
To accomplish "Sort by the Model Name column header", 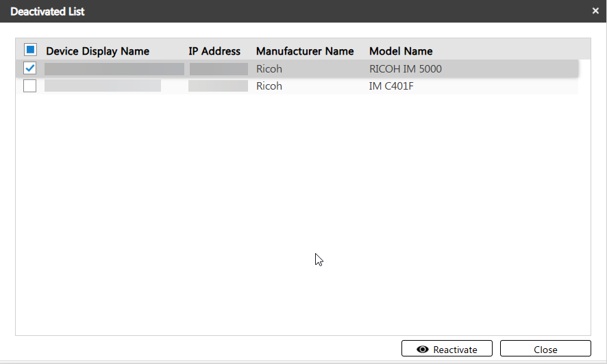I will [401, 51].
